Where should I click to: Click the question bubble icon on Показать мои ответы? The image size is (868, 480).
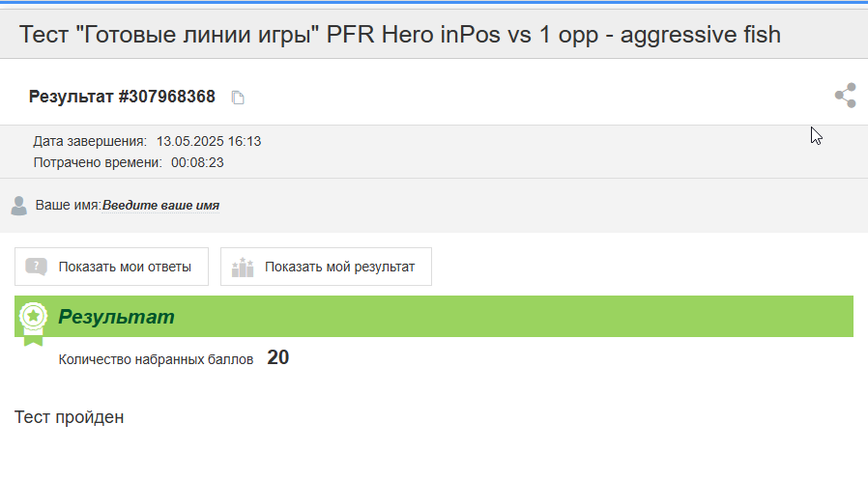pyautogui.click(x=36, y=267)
